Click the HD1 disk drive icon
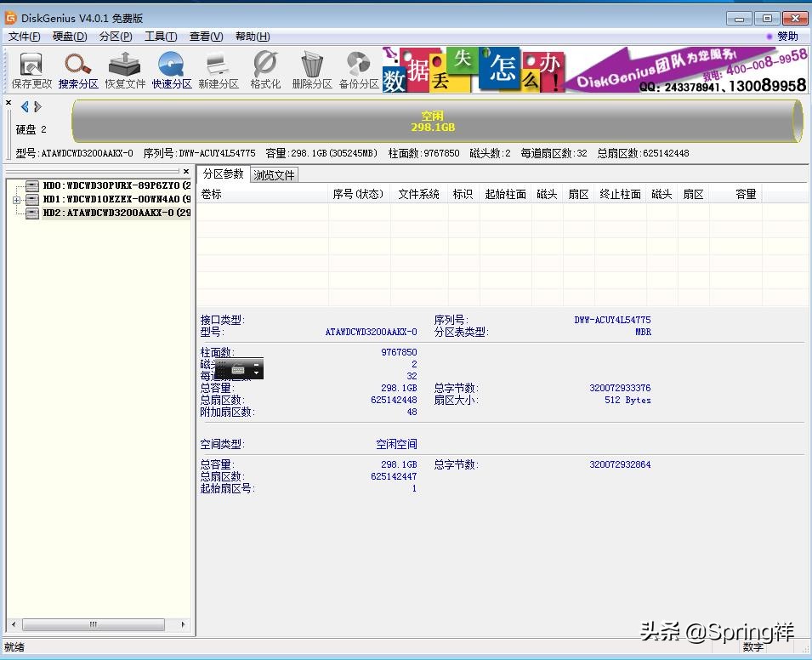This screenshot has width=812, height=660. click(32, 199)
